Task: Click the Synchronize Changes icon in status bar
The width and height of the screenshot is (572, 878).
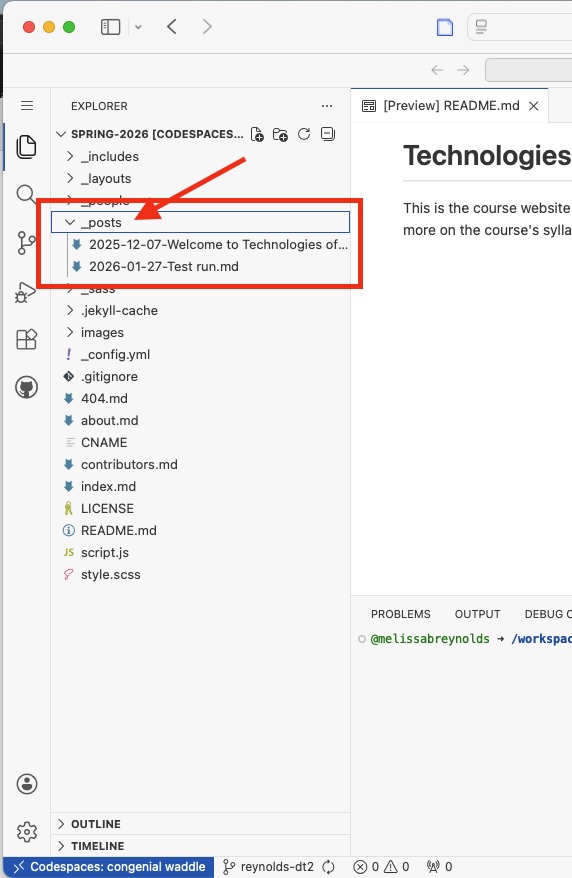Action: [329, 867]
